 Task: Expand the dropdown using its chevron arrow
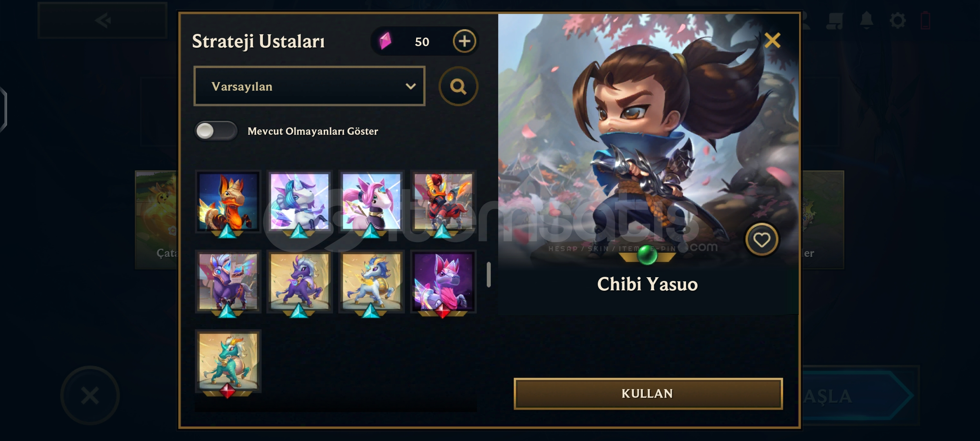tap(410, 86)
